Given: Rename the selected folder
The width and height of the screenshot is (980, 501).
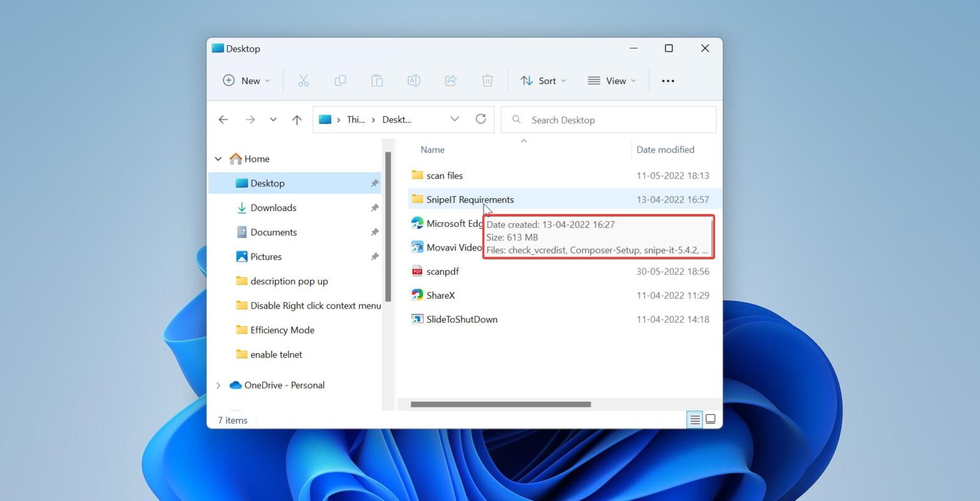Looking at the screenshot, I should pyautogui.click(x=413, y=80).
